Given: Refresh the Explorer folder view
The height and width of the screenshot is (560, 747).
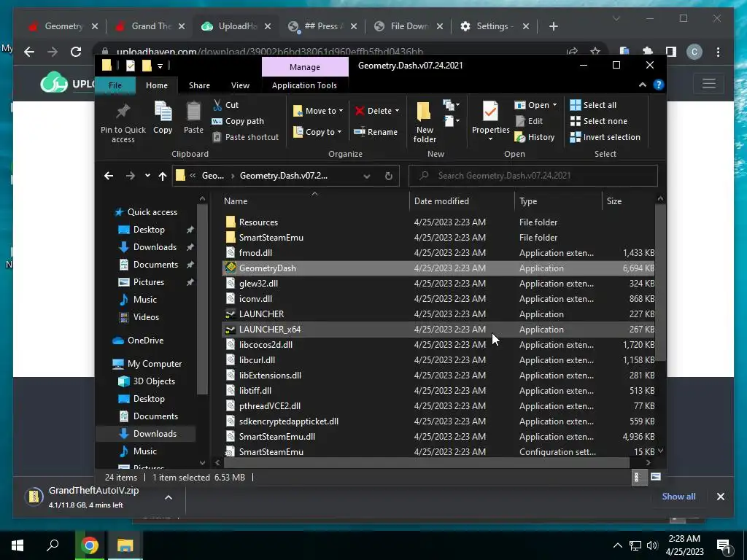Looking at the screenshot, I should [x=389, y=176].
